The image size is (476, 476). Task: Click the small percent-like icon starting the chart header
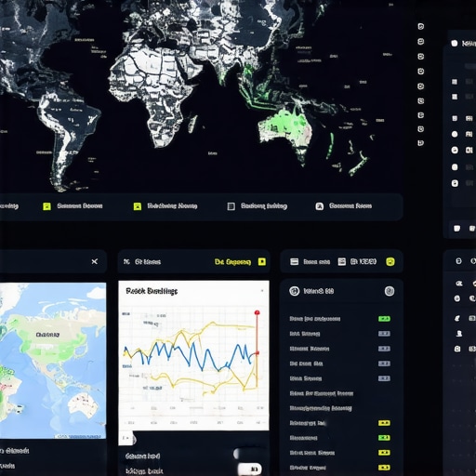pyautogui.click(x=126, y=262)
